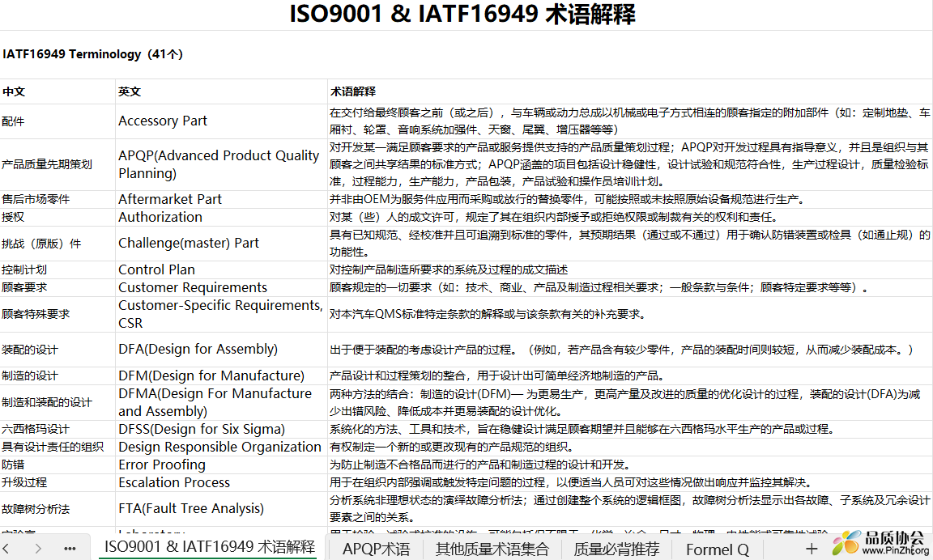Screen dimensions: 933x560
Task: Select the 产品质量先期策划 cell
Action: [58, 164]
